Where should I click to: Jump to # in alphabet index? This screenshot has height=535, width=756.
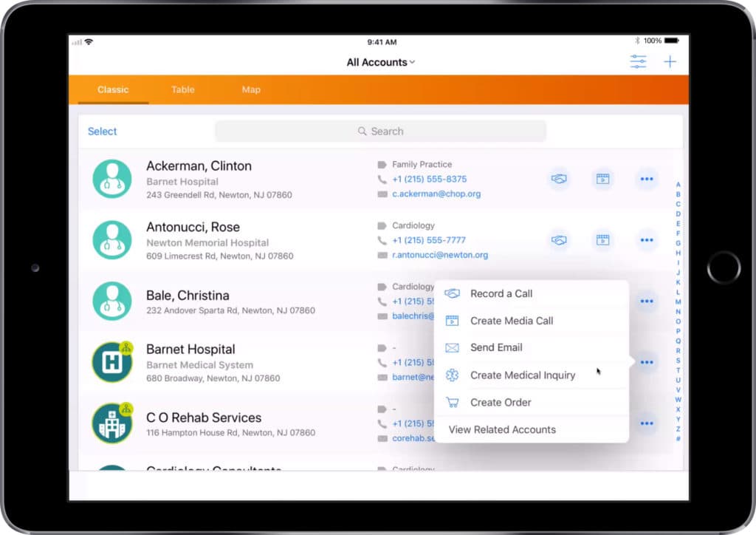click(678, 438)
